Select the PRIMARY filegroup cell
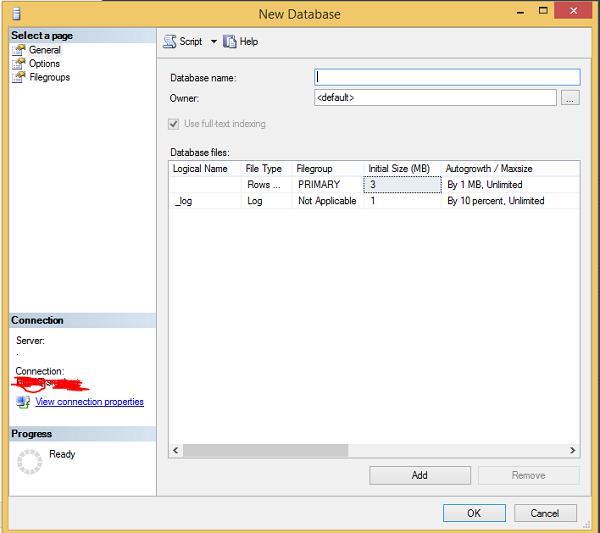This screenshot has width=600, height=533. tap(328, 184)
